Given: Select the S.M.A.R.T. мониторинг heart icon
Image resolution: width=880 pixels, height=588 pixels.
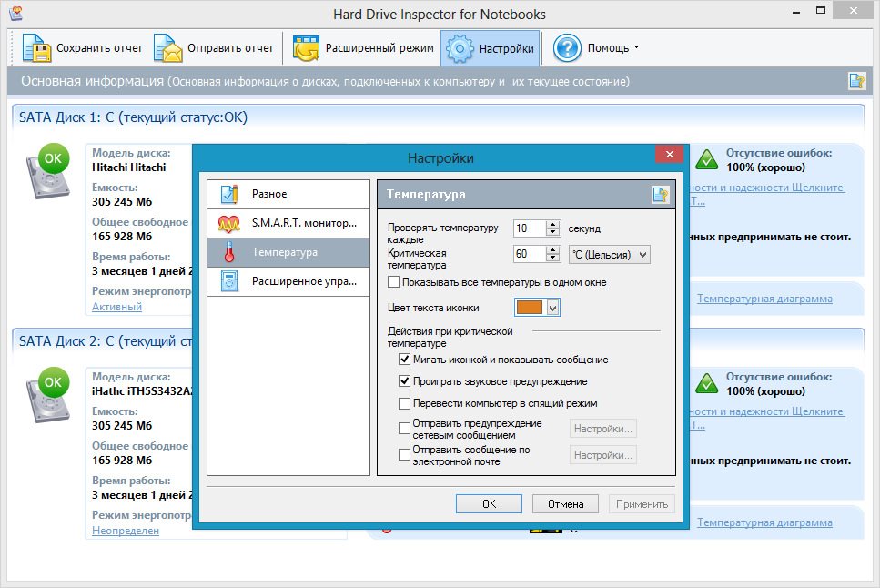Looking at the screenshot, I should [x=228, y=223].
